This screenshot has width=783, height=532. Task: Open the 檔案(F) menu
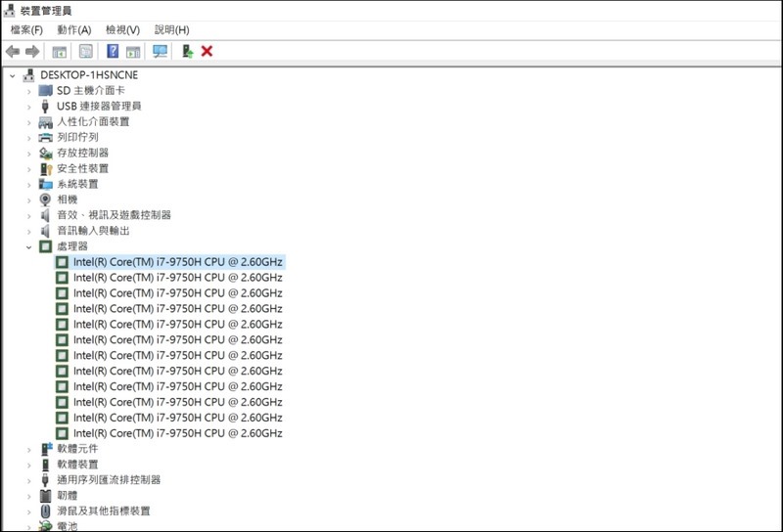[x=26, y=30]
